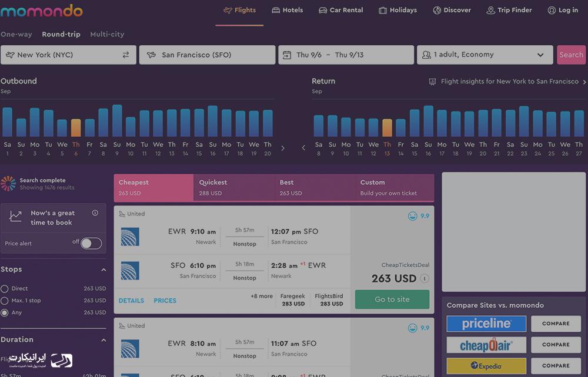Open DETAILS for the 9:10 am flight
The width and height of the screenshot is (588, 377).
click(131, 301)
